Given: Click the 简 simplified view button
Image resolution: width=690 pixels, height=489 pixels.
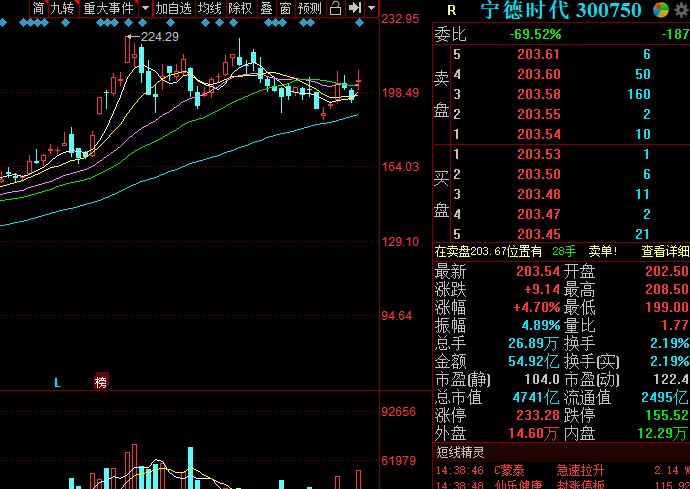Looking at the screenshot, I should (38, 8).
